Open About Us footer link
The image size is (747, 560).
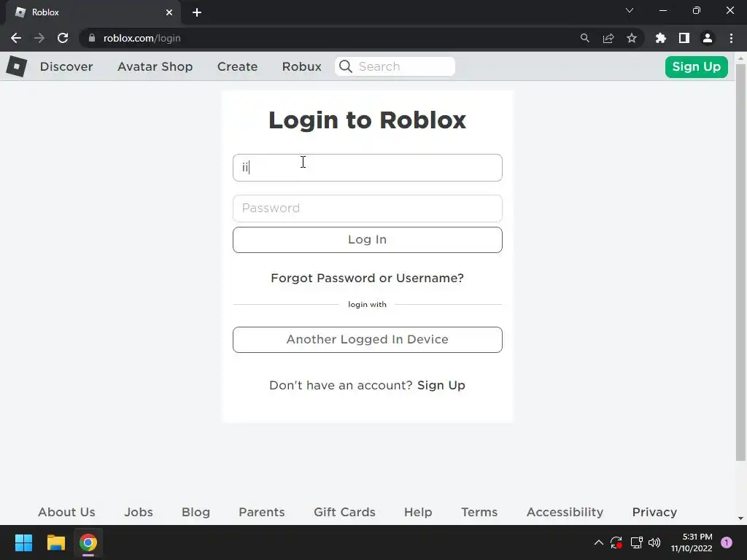pos(66,512)
